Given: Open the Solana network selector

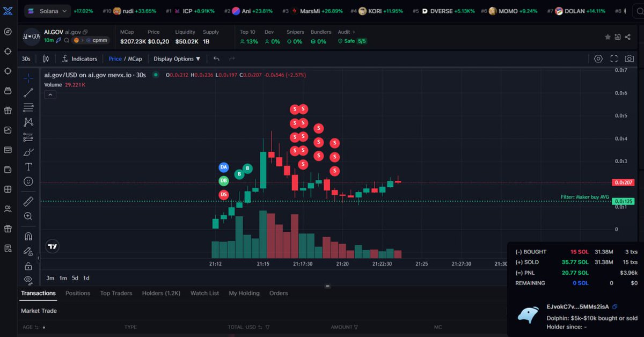Looking at the screenshot, I should (x=47, y=11).
